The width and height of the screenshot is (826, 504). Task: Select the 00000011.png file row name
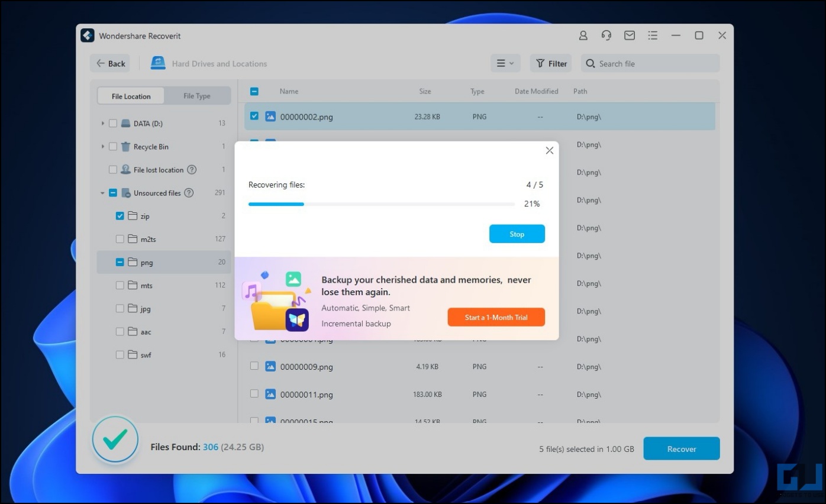click(306, 395)
